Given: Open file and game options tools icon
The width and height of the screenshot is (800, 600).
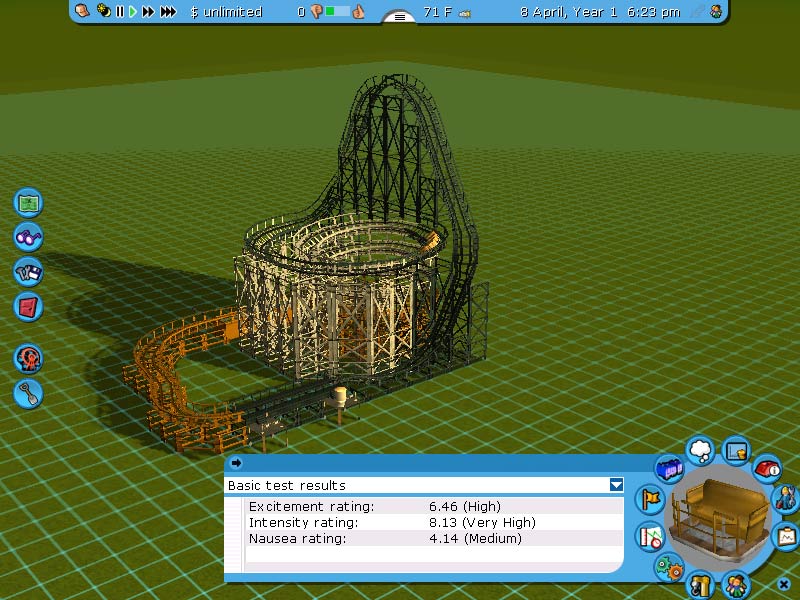Looking at the screenshot, I should click(x=28, y=272).
